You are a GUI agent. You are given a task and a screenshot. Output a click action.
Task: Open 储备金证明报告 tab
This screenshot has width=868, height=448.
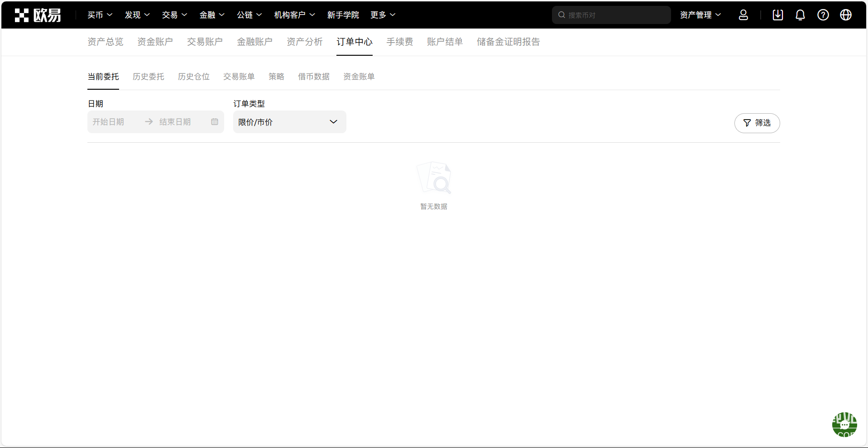508,42
